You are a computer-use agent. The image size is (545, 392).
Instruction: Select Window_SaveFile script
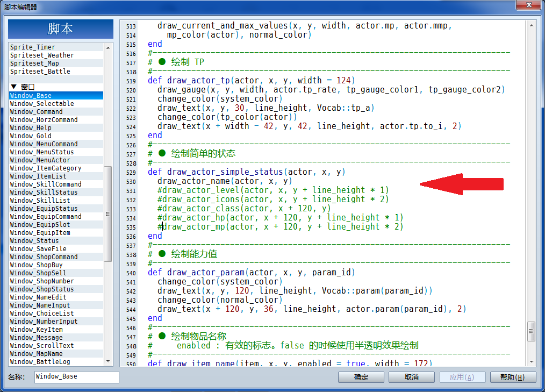[x=56, y=248]
